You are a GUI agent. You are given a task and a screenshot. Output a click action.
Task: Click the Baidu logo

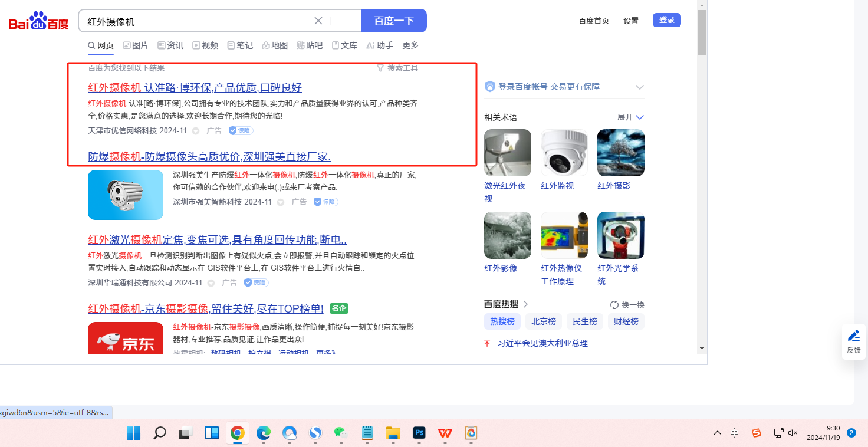(38, 22)
